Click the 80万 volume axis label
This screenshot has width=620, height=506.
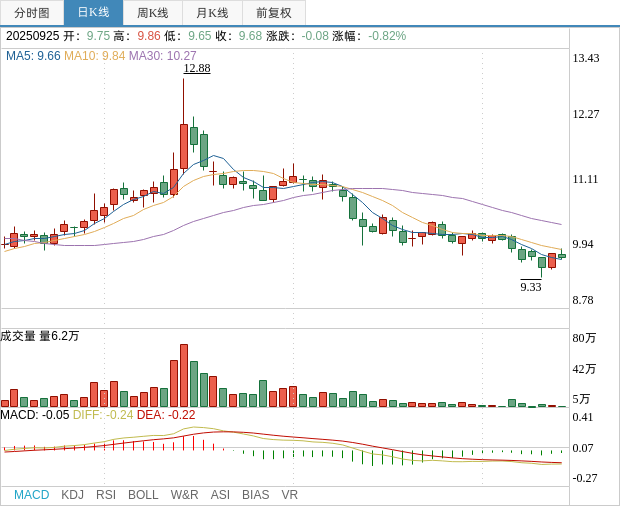pyautogui.click(x=584, y=338)
